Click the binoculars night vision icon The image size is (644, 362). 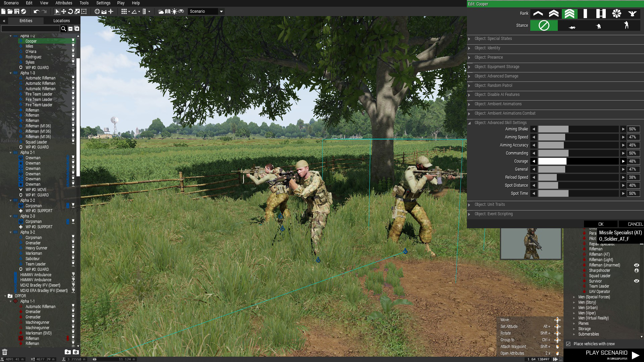[181, 11]
